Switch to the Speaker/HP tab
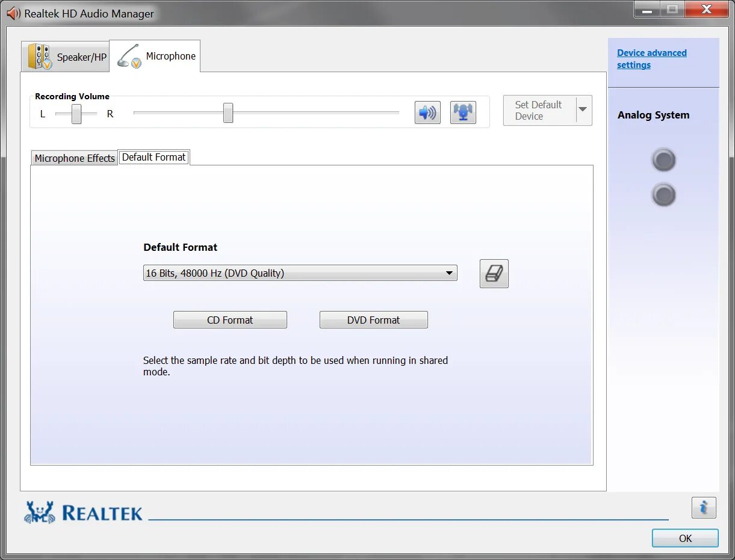 point(66,57)
